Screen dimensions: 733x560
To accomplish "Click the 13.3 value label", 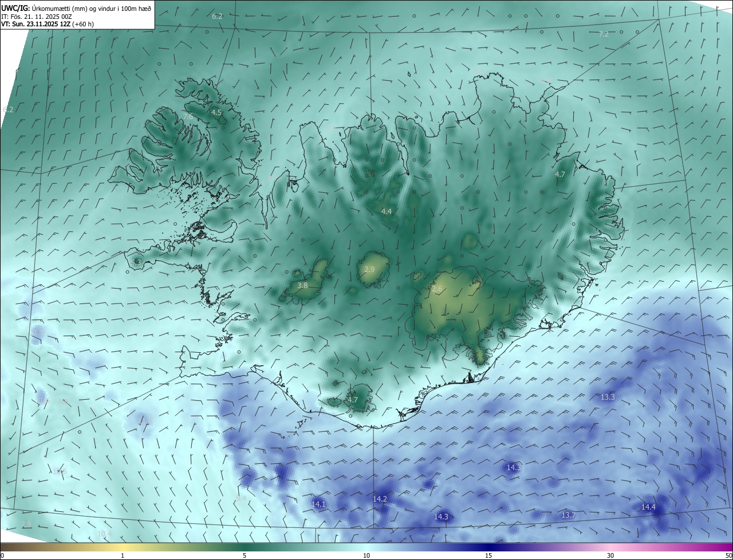I will pyautogui.click(x=608, y=397).
